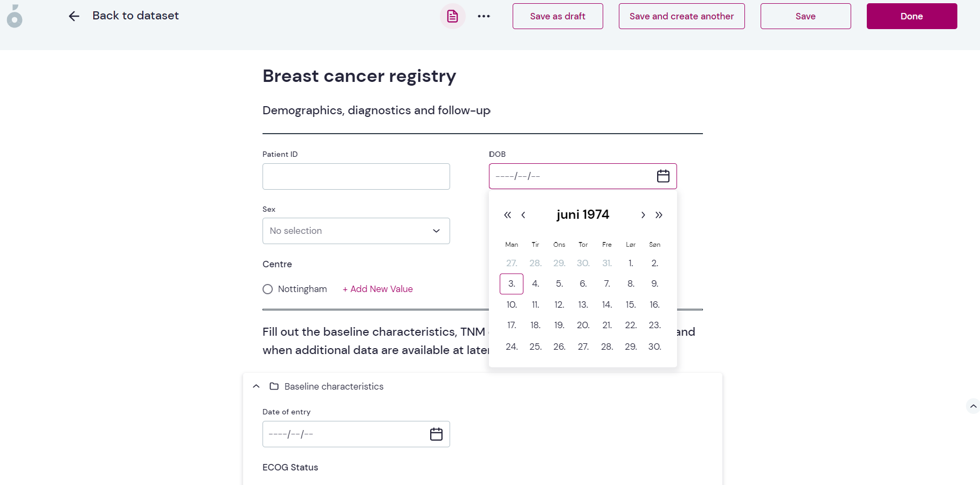Open the document notes icon
Viewport: 980px width, 485px height.
(x=453, y=16)
